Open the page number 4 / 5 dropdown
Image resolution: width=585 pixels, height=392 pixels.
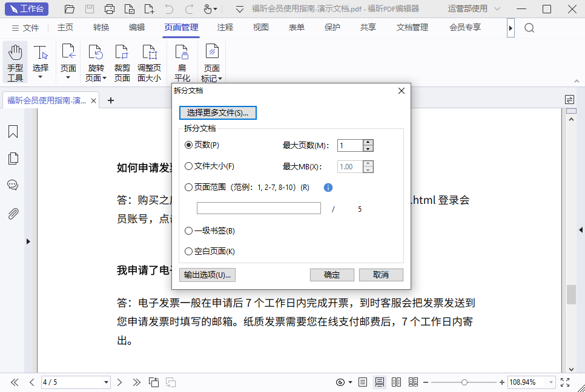[x=107, y=382]
